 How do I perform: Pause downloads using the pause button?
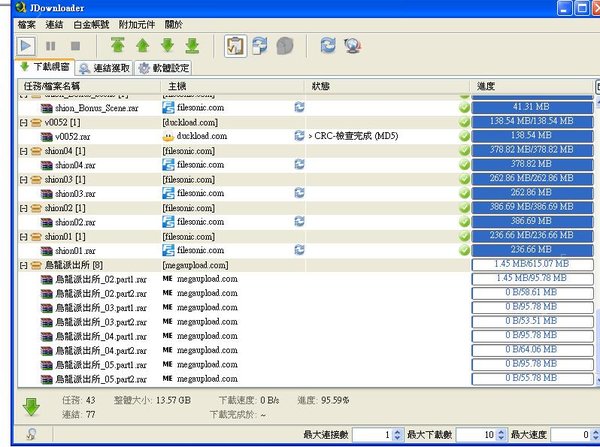(51, 46)
